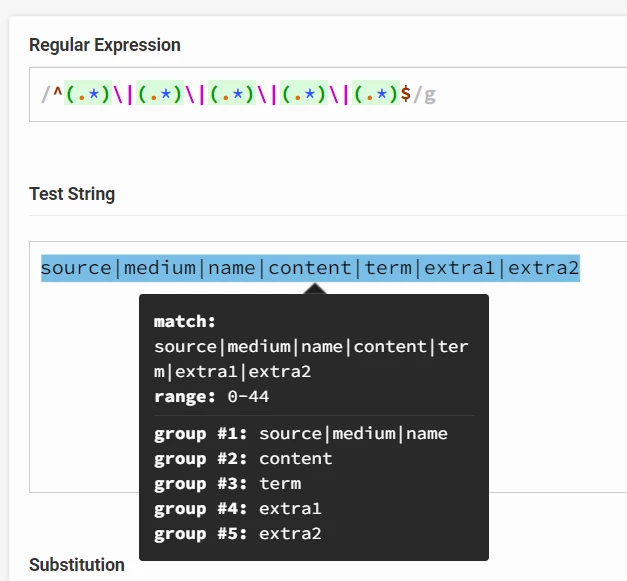Click the global flag 'g' after the regex
627x581 pixels.
[430, 95]
